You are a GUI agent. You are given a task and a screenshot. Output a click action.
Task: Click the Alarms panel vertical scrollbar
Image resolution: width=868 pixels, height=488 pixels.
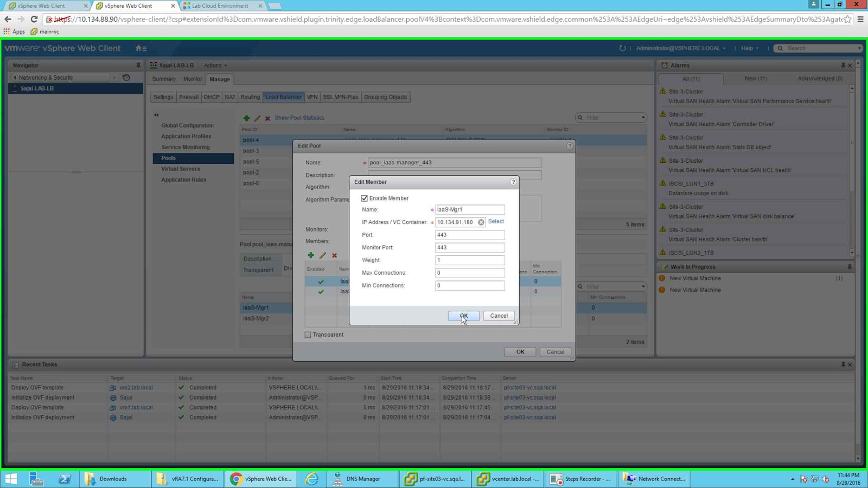(852, 171)
